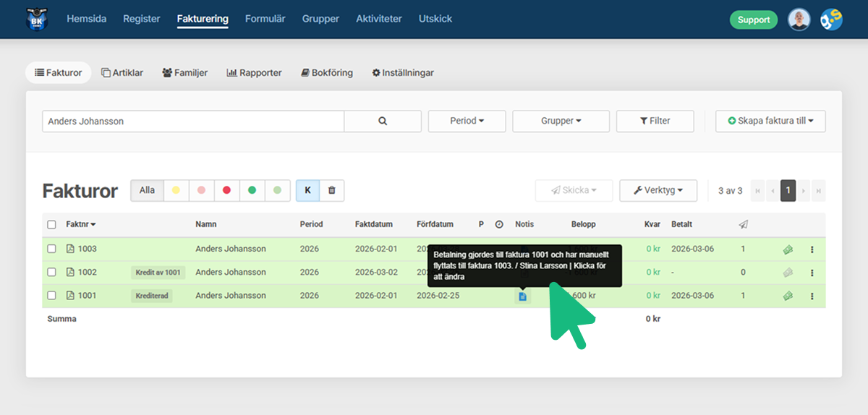Image resolution: width=868 pixels, height=415 pixels.
Task: Open the PDF icon for invoice 1001
Action: (70, 296)
